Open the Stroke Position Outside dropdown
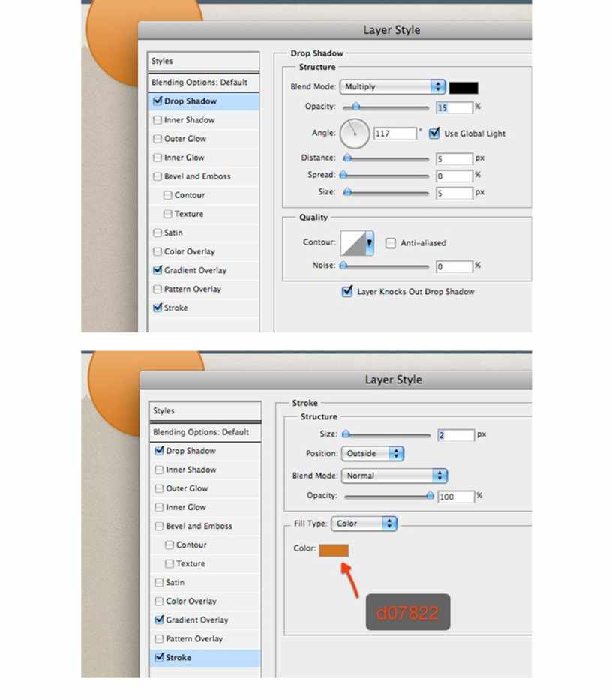Image resolution: width=612 pixels, height=700 pixels. (373, 454)
